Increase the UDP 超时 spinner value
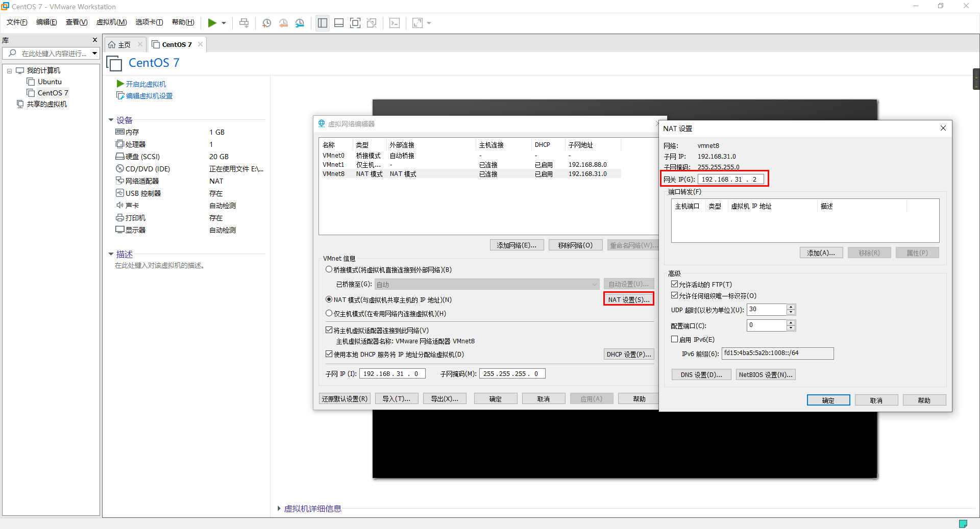Viewport: 980px width, 529px height. click(791, 307)
